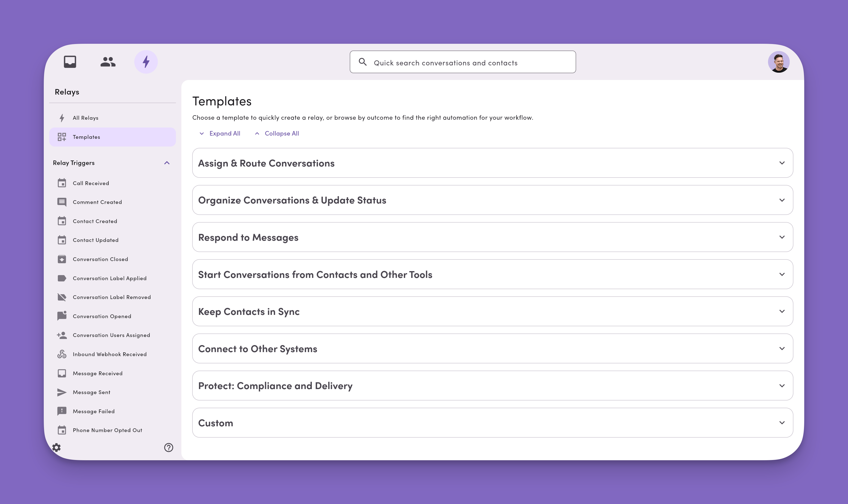Click the Message Sent arrow icon
Image resolution: width=848 pixels, height=504 pixels.
[62, 392]
